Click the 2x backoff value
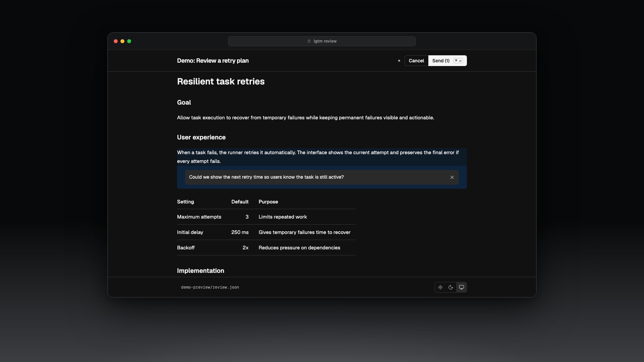The height and width of the screenshot is (362, 644). pyautogui.click(x=246, y=248)
